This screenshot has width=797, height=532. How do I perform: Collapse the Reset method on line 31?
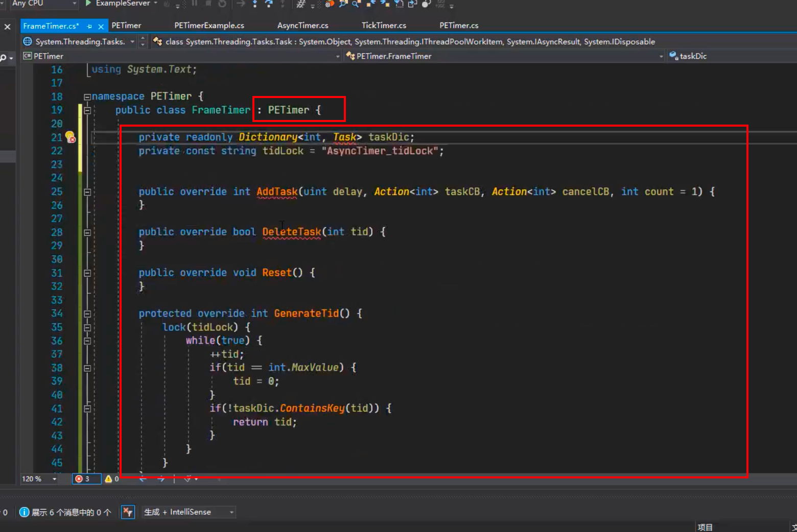87,273
